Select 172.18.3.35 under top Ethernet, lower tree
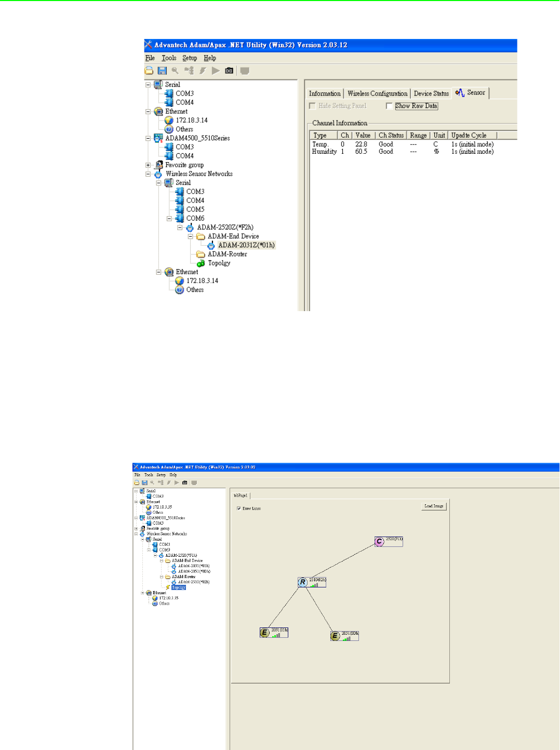The height and width of the screenshot is (750, 560). [162, 507]
